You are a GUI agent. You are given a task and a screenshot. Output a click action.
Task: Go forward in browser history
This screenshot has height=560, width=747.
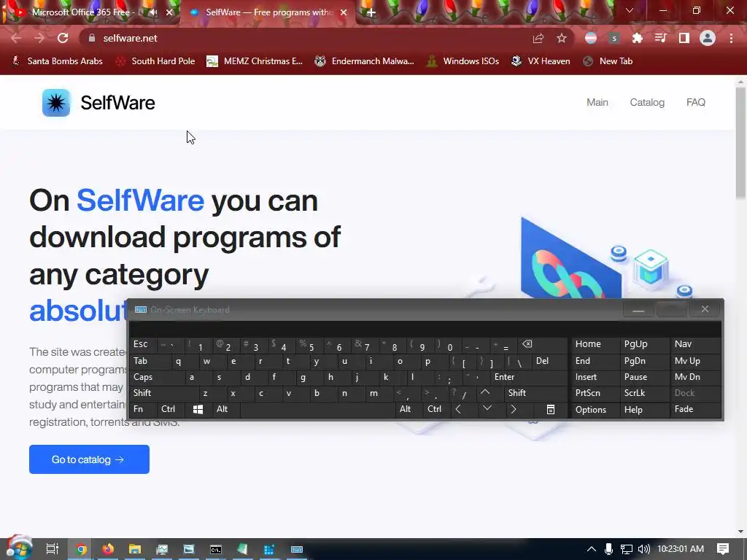click(39, 38)
